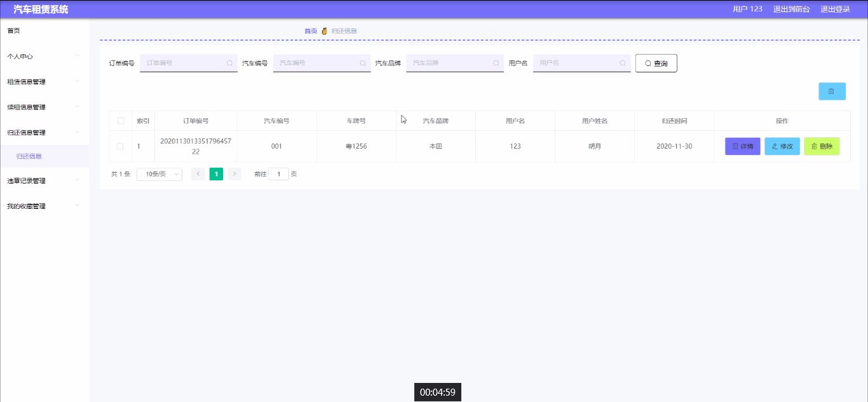Expand the 我的收藏管理 menu
This screenshot has height=402, width=868.
pyautogui.click(x=44, y=206)
